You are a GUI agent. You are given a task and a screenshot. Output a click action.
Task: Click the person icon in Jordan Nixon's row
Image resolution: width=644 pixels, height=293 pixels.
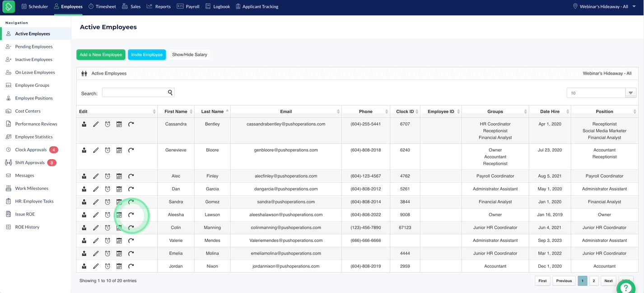point(84,266)
